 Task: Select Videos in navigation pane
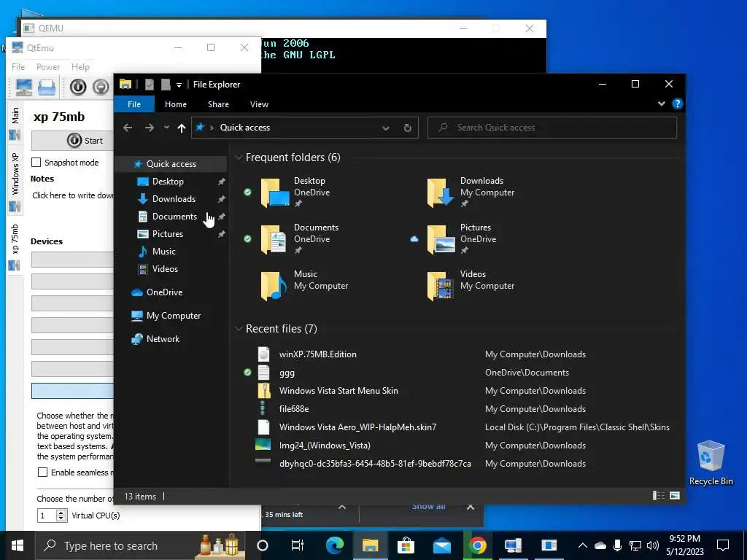point(165,268)
